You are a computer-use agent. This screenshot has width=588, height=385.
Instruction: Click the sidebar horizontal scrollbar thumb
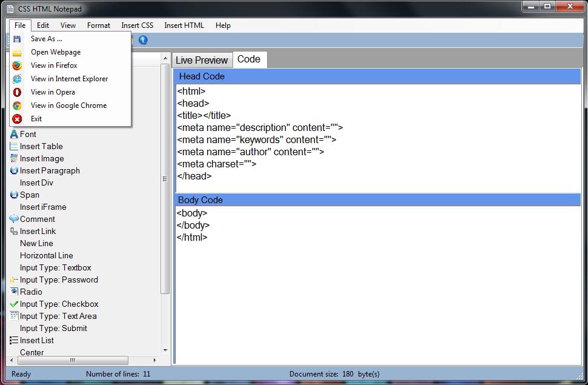pos(73,360)
